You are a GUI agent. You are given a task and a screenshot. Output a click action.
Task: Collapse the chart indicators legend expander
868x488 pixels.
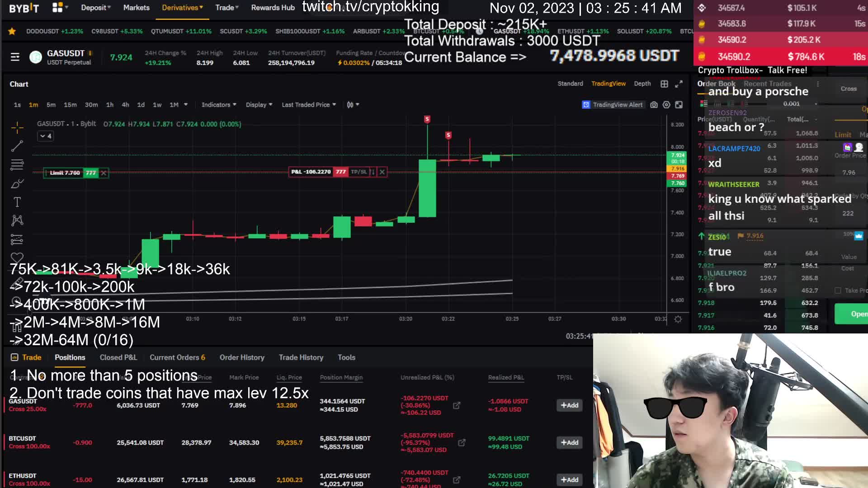point(46,136)
